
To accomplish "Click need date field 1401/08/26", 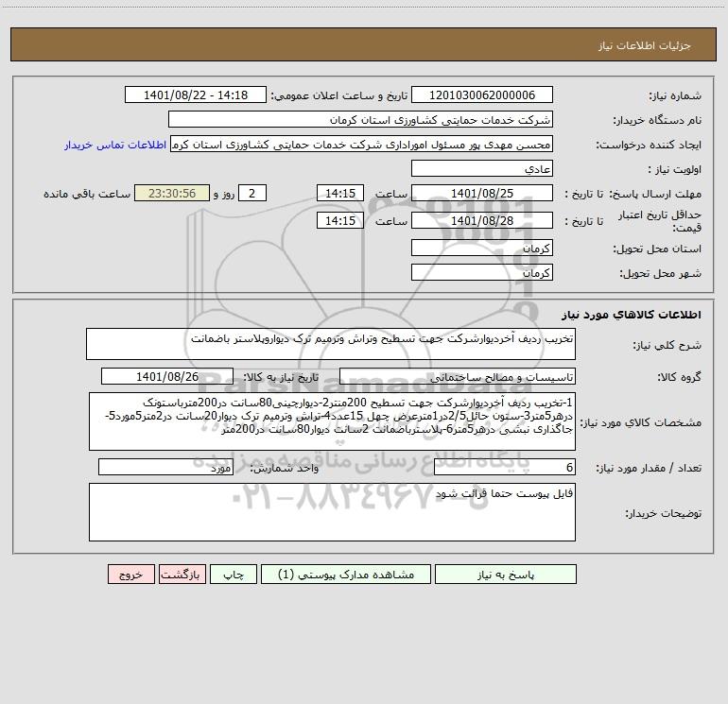I will 167,376.
